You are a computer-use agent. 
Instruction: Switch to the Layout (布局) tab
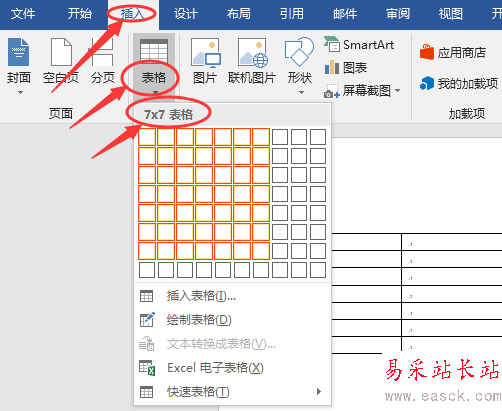(239, 14)
